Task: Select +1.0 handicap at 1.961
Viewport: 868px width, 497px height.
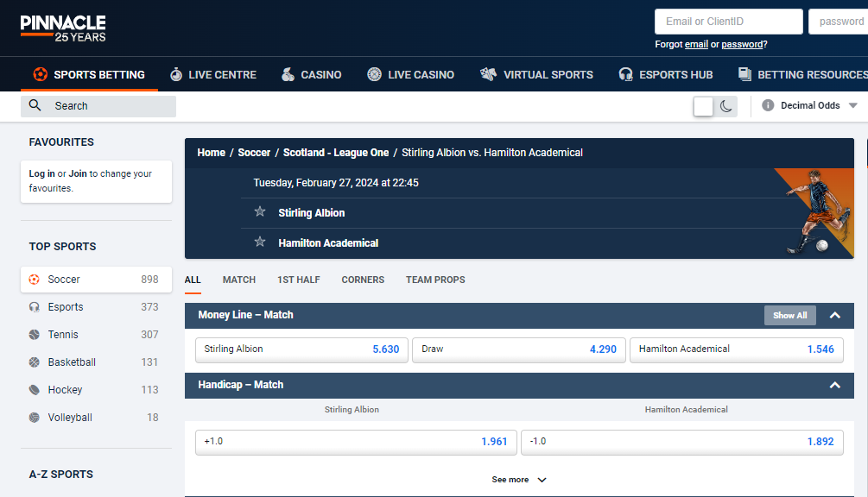Action: coord(356,442)
